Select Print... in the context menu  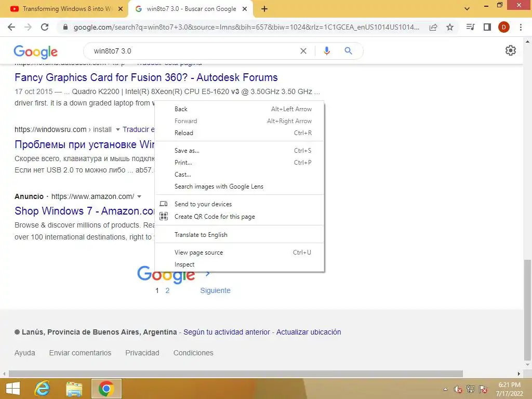coord(240,163)
